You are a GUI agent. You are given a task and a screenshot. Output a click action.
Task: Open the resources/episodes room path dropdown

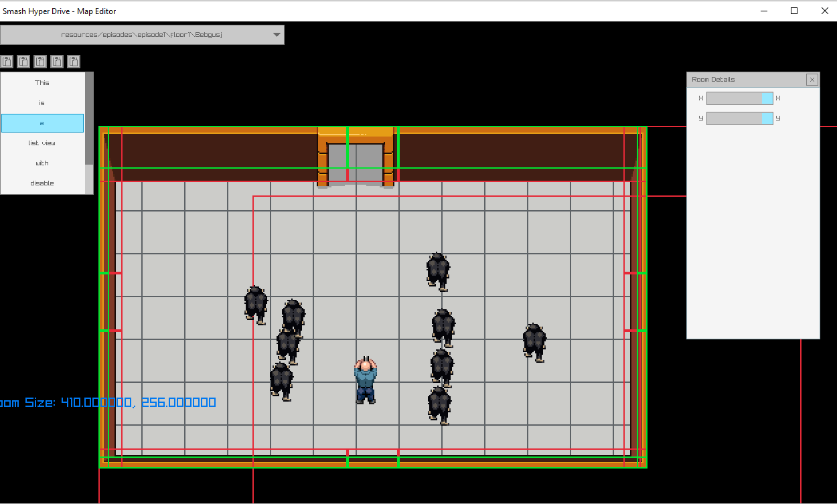coord(142,35)
